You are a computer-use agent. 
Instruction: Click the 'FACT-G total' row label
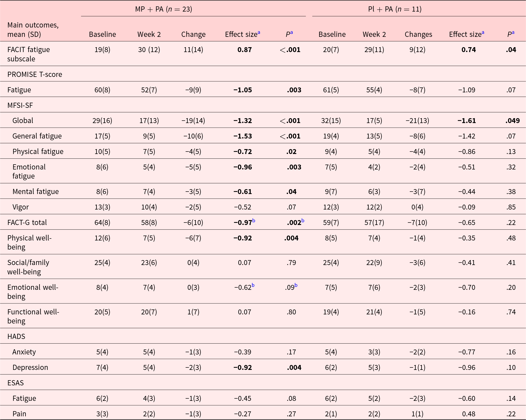(x=27, y=223)
